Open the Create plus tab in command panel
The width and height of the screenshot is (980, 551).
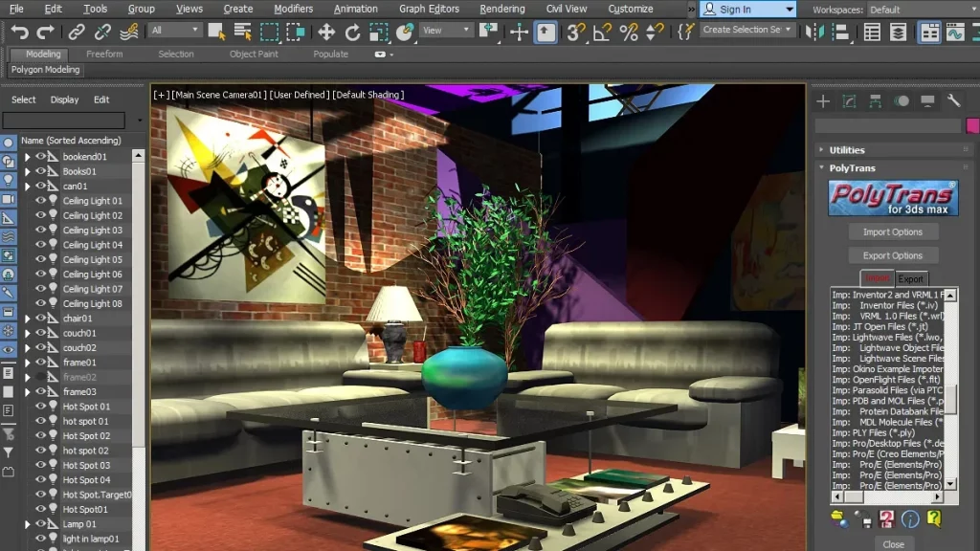pyautogui.click(x=822, y=101)
